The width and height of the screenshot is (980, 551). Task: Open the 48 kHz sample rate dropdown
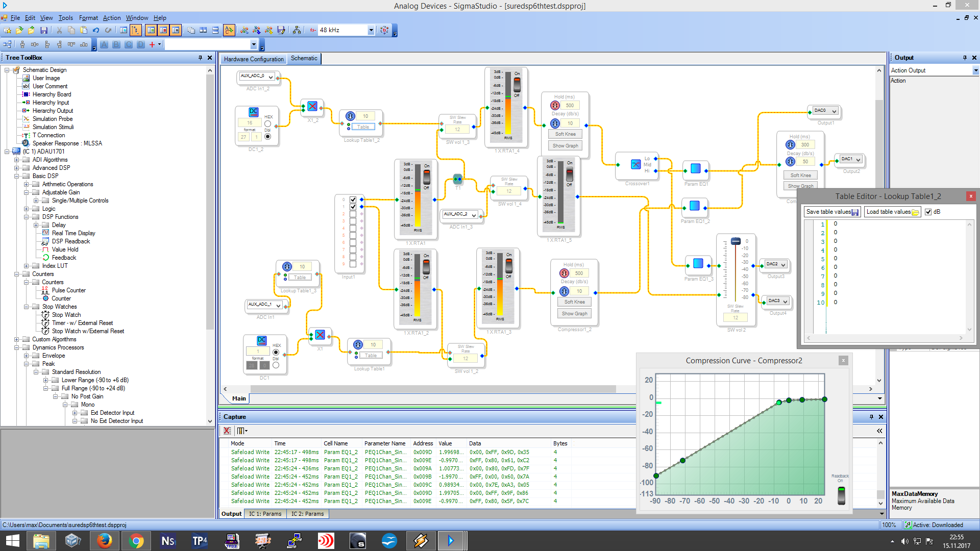[x=371, y=31]
